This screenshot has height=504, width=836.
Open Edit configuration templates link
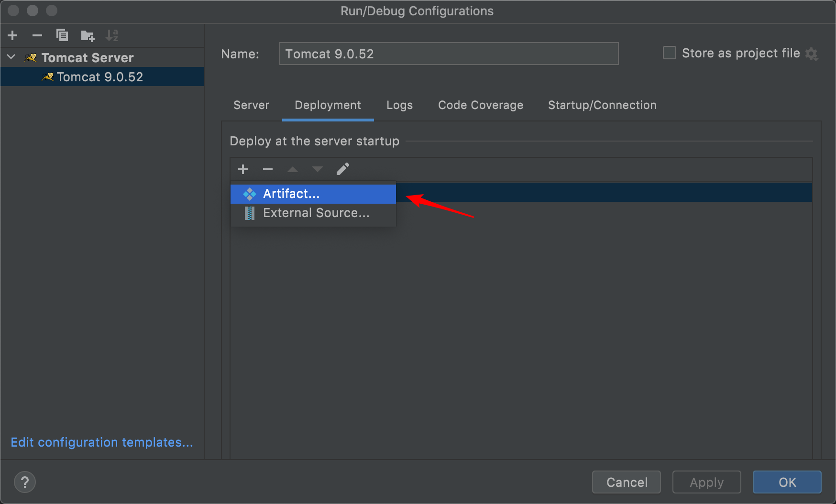tap(102, 442)
